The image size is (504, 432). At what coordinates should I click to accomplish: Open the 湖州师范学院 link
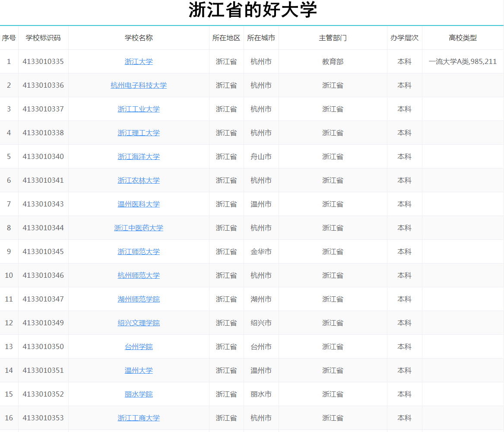click(138, 299)
